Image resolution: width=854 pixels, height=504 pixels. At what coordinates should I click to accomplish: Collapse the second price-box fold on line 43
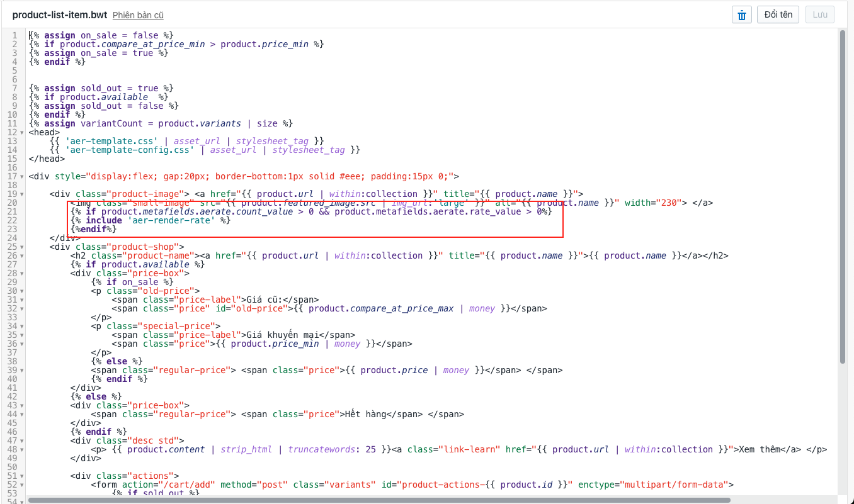coord(23,406)
